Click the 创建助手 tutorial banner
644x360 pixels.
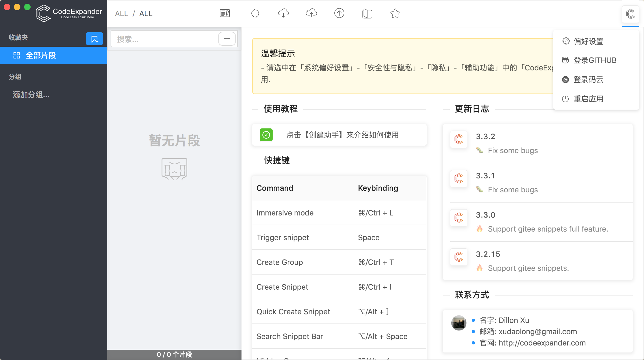point(339,135)
